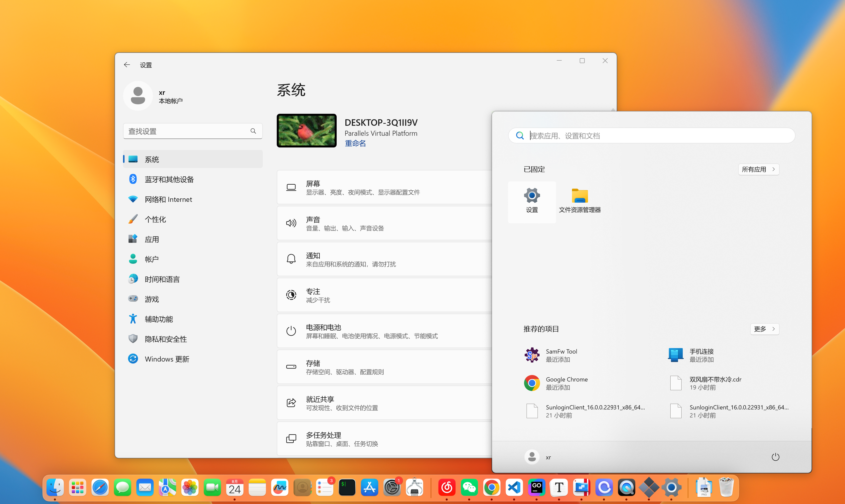
Task: Go back with the Settings back arrow
Action: click(x=127, y=65)
